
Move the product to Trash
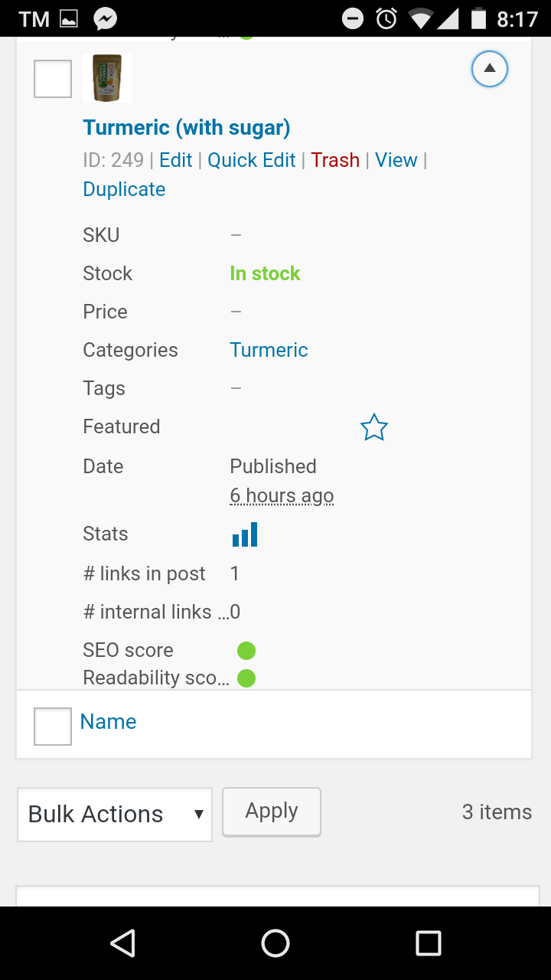pos(335,160)
